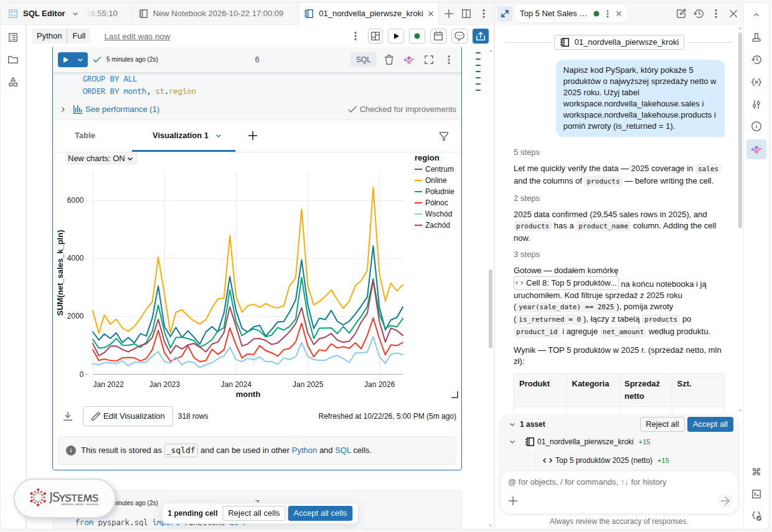Viewport: 772px width, 532px height.
Task: Open the Visualization 1 tab dropdown chevron
Action: (x=219, y=136)
